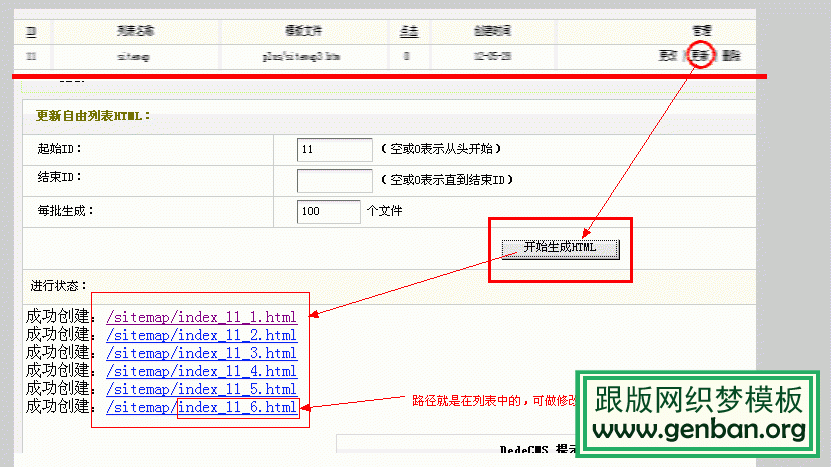Click the 更新自由列表HTML section heading
The image size is (831, 467).
92,115
